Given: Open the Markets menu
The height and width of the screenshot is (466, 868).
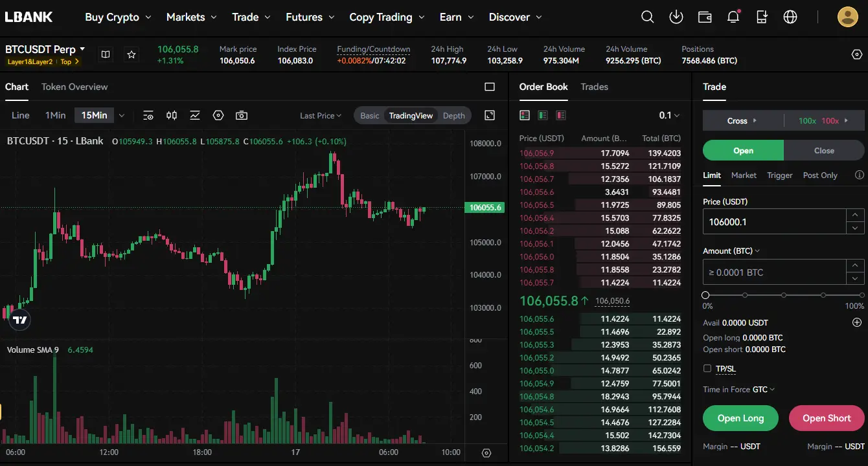Looking at the screenshot, I should tap(192, 17).
